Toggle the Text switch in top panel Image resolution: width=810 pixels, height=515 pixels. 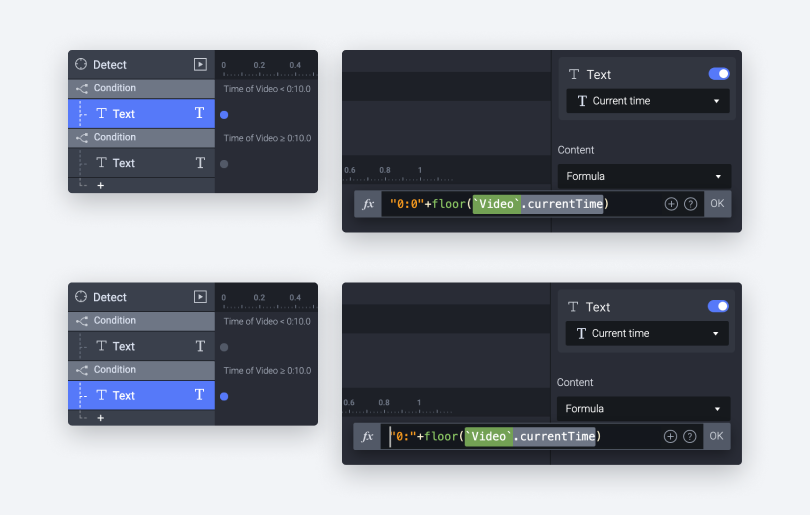point(719,74)
